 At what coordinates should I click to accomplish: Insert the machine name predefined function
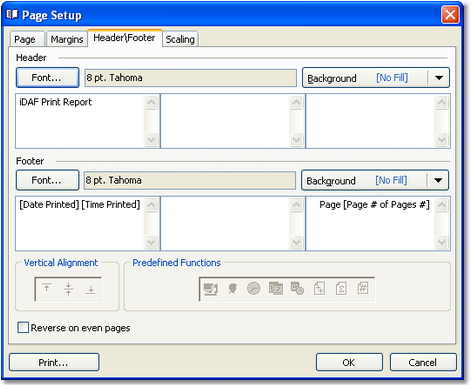(x=211, y=289)
